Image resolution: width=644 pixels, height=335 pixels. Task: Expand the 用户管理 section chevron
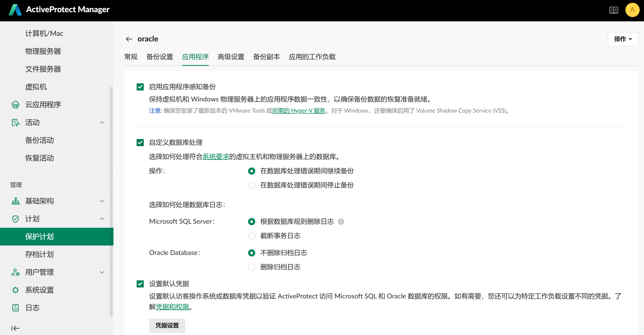[x=102, y=272]
